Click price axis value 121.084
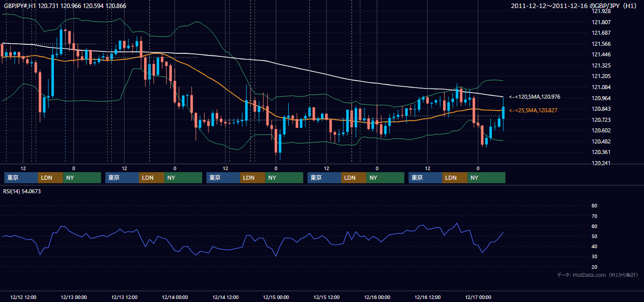644x302 pixels. pos(601,87)
